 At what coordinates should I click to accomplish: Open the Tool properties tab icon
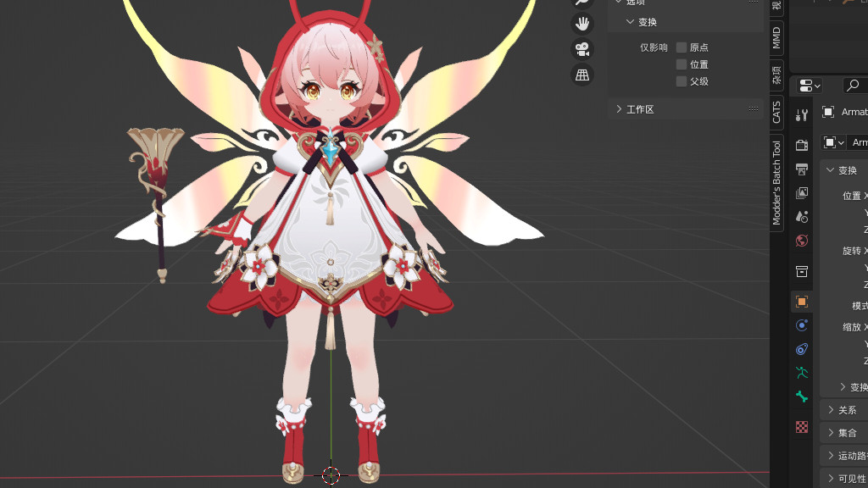point(802,114)
